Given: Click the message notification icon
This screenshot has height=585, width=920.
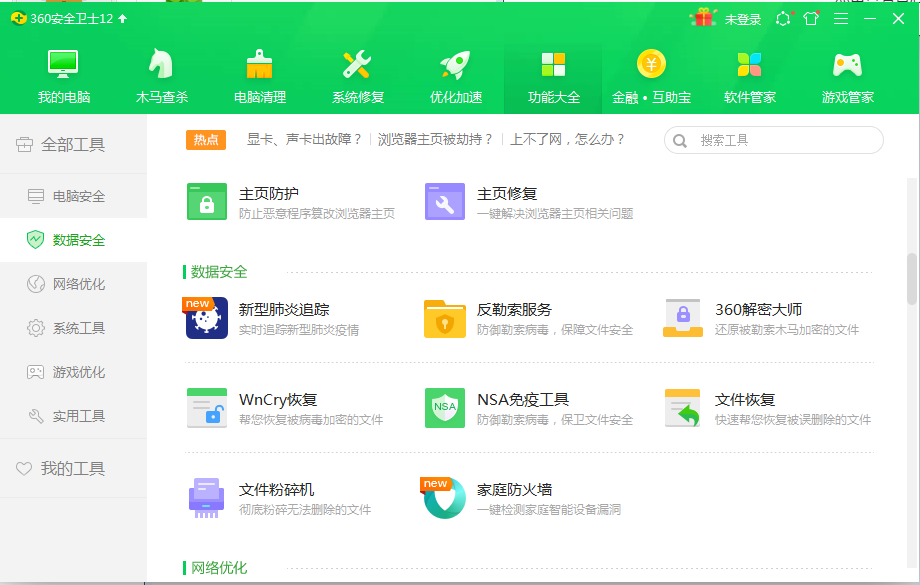Looking at the screenshot, I should coord(783,19).
